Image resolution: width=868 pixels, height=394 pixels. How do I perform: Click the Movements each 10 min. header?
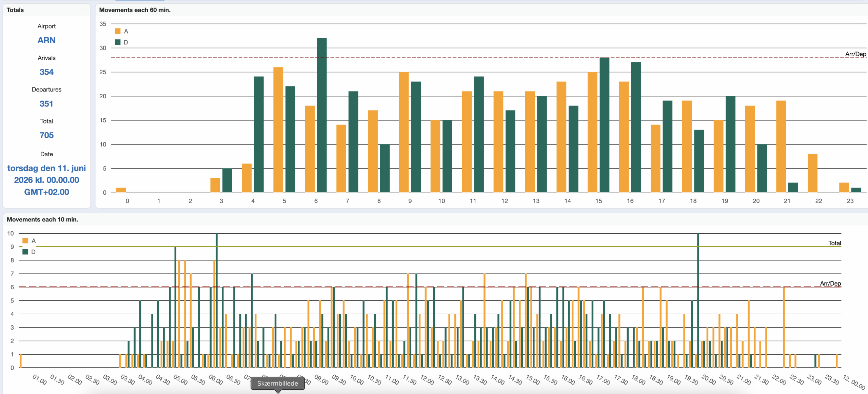click(x=42, y=220)
